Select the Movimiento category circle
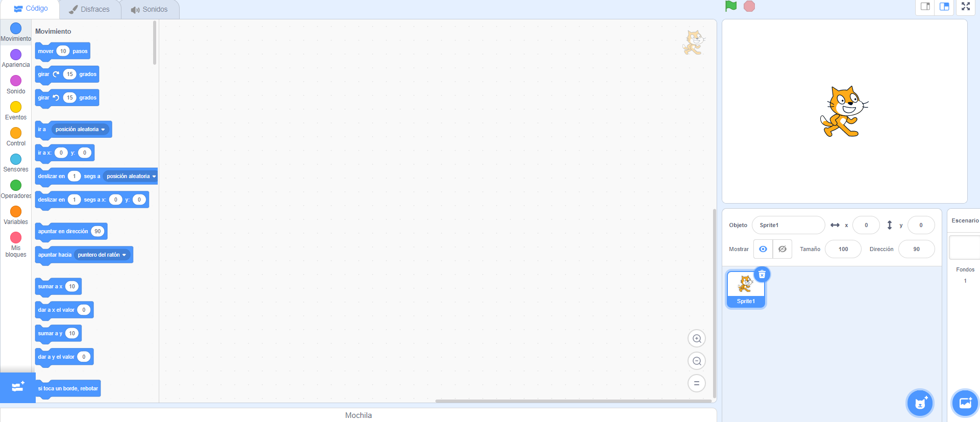Viewport: 980px width, 422px height. click(x=16, y=28)
